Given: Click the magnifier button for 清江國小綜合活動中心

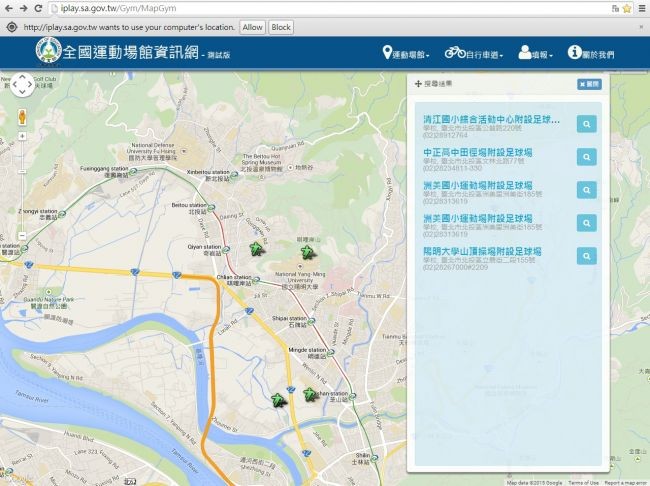Looking at the screenshot, I should 586,124.
